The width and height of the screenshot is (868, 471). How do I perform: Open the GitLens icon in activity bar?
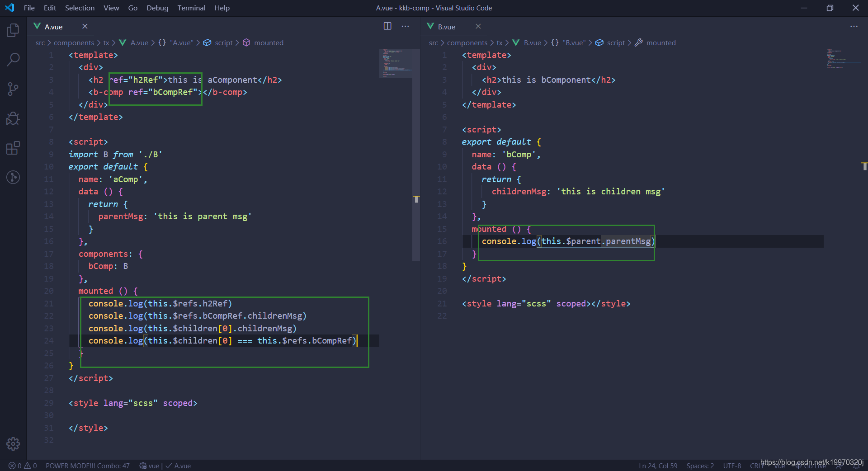(x=13, y=177)
